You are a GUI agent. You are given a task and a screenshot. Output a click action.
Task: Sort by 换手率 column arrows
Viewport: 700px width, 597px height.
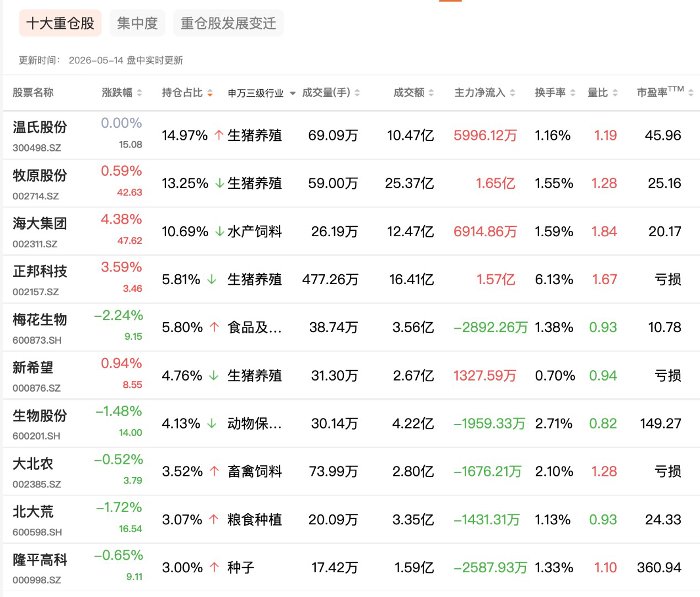tap(573, 93)
